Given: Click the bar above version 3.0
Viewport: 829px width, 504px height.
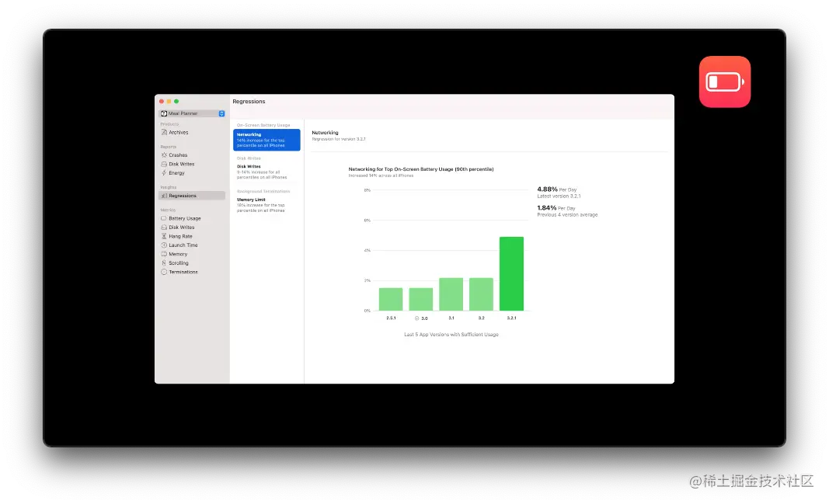Looking at the screenshot, I should click(421, 300).
